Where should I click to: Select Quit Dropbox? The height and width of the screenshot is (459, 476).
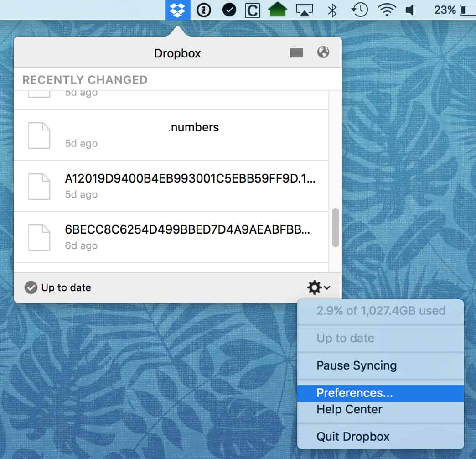coord(381,437)
